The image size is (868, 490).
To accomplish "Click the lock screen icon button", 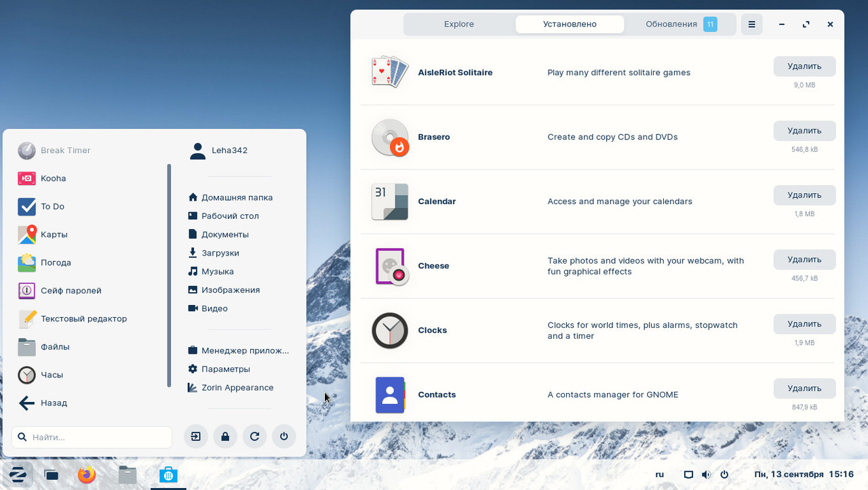I will pos(225,436).
